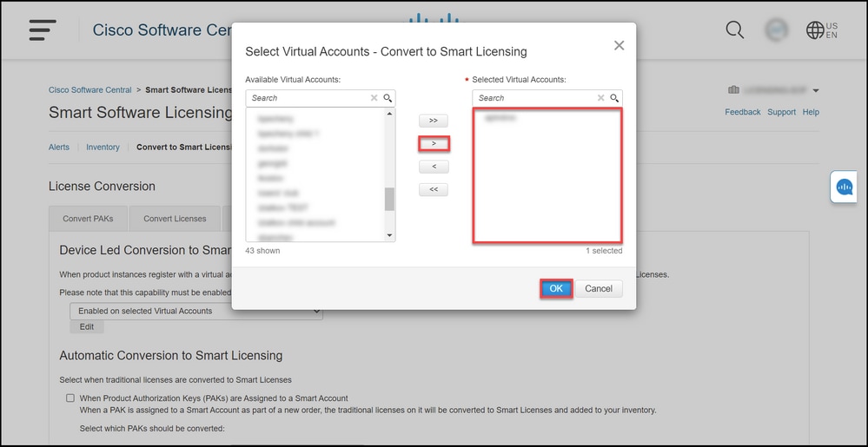Open the Convert to Smart Licensing section
868x447 pixels.
tap(184, 148)
